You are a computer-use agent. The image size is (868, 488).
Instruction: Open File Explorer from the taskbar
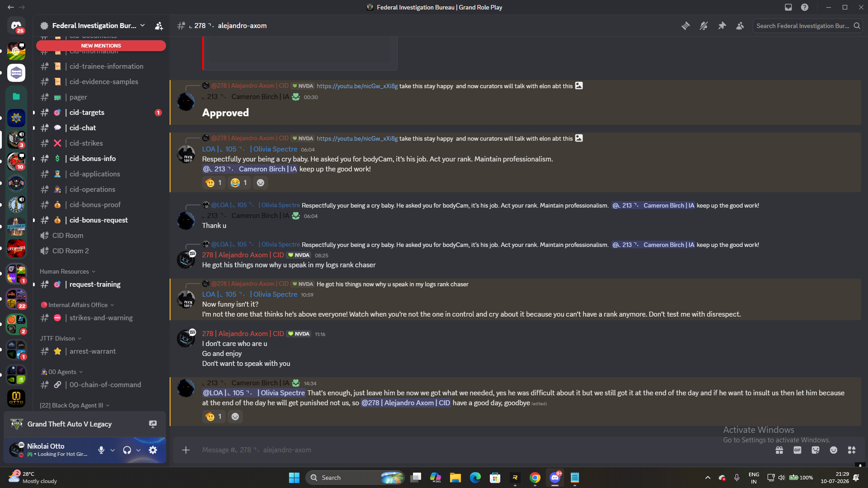point(455,478)
